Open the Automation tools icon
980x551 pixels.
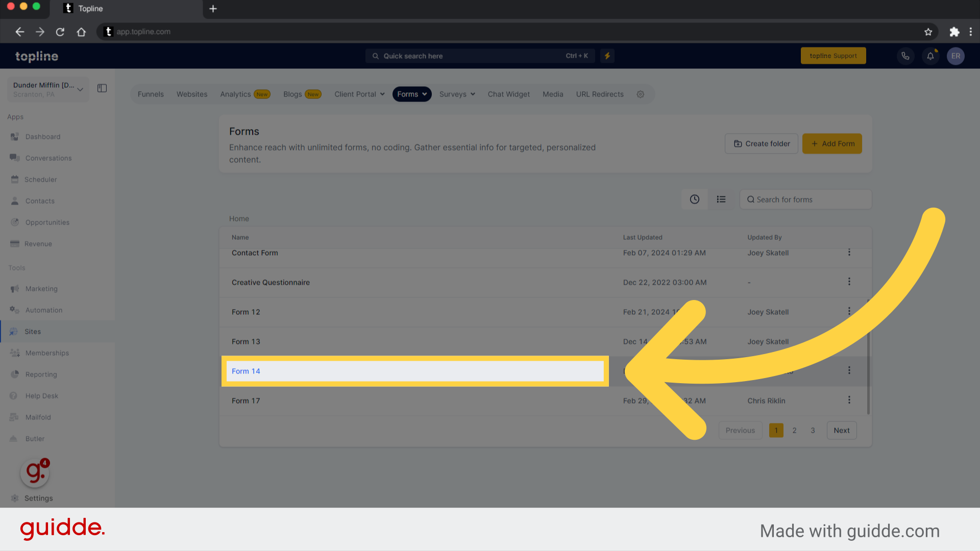pyautogui.click(x=15, y=310)
